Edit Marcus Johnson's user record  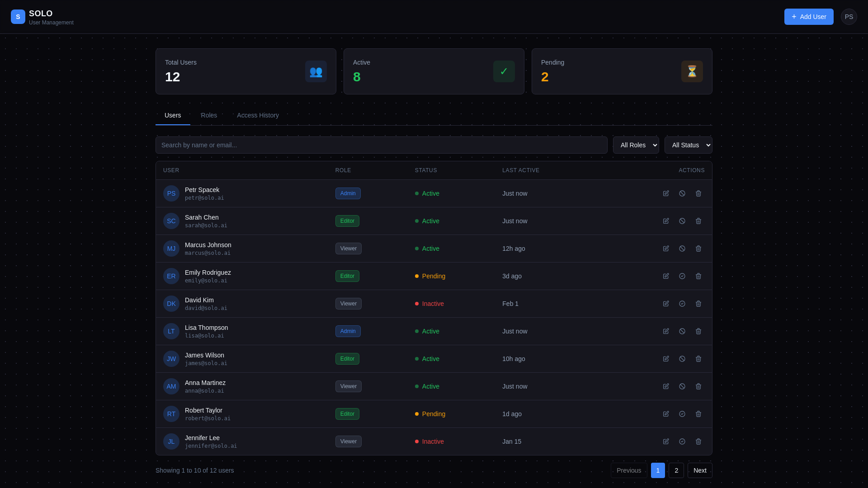666,249
